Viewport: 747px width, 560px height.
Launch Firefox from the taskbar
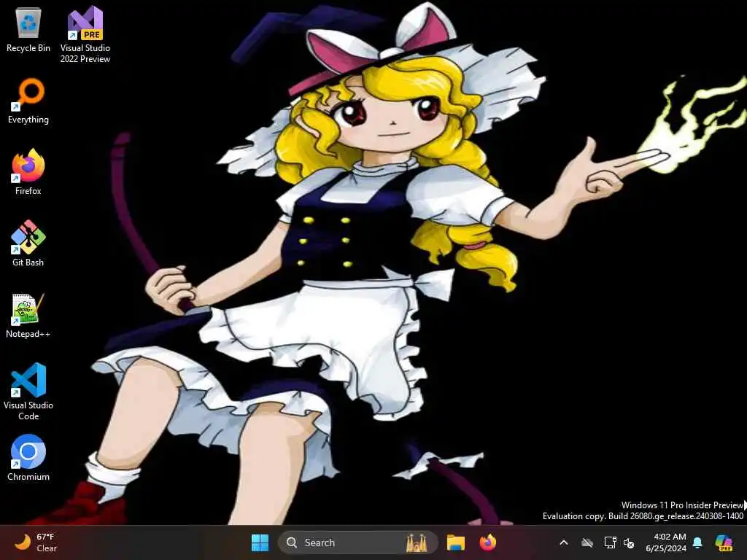pyautogui.click(x=488, y=542)
